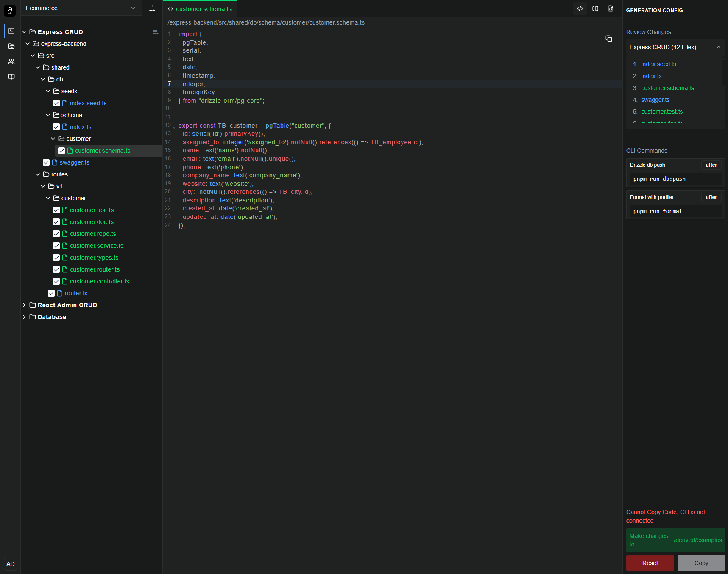
Task: Click the Express CRUD folder icon
Action: click(33, 32)
